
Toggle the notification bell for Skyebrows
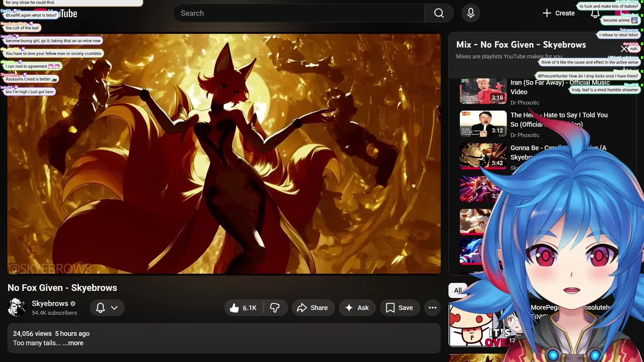pos(100,308)
